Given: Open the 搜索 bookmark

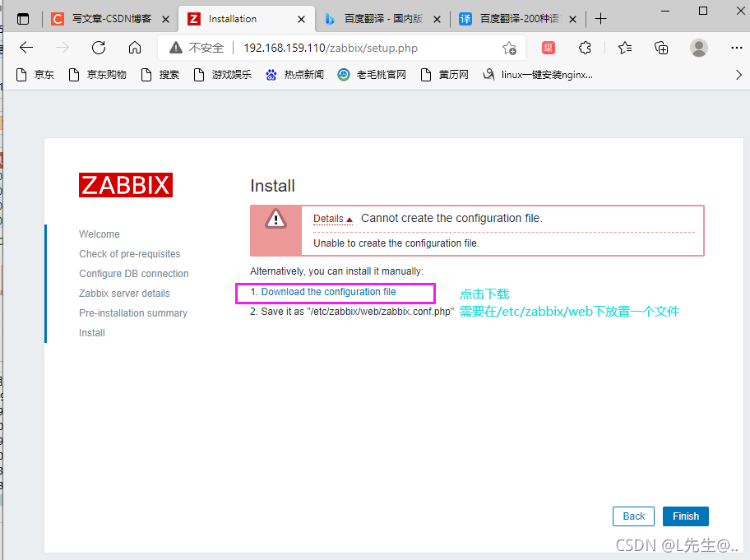Looking at the screenshot, I should click(x=160, y=75).
